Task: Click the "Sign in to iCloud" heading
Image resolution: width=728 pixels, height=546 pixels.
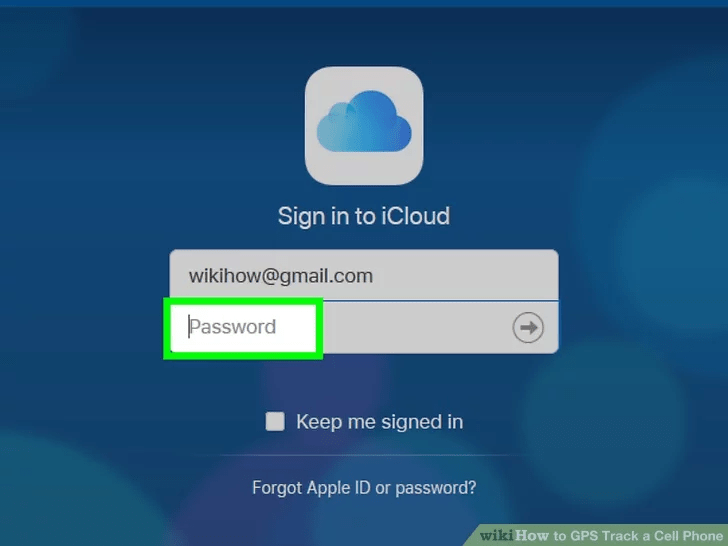Action: point(364,216)
